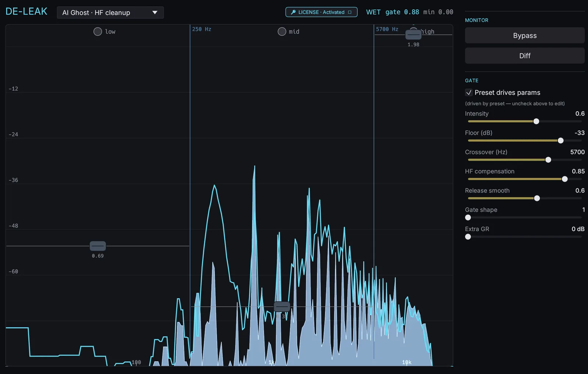Click the small square icon after Activated

coord(350,12)
